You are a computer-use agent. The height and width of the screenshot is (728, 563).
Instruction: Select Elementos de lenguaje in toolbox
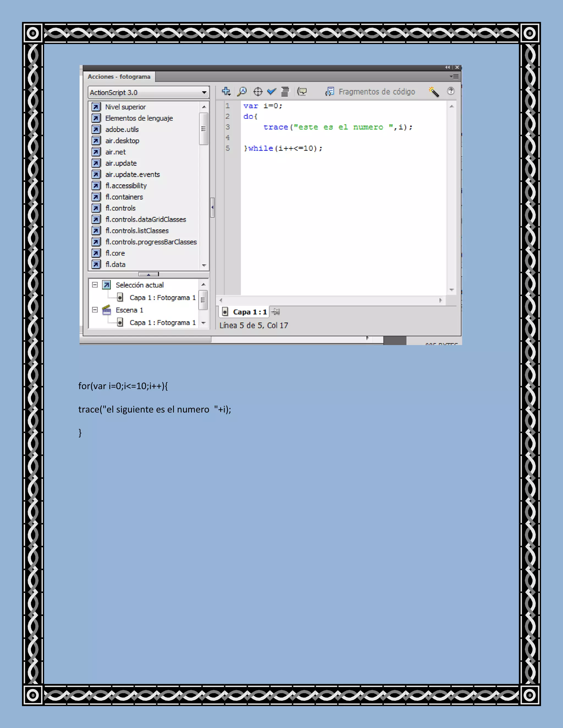(x=139, y=118)
